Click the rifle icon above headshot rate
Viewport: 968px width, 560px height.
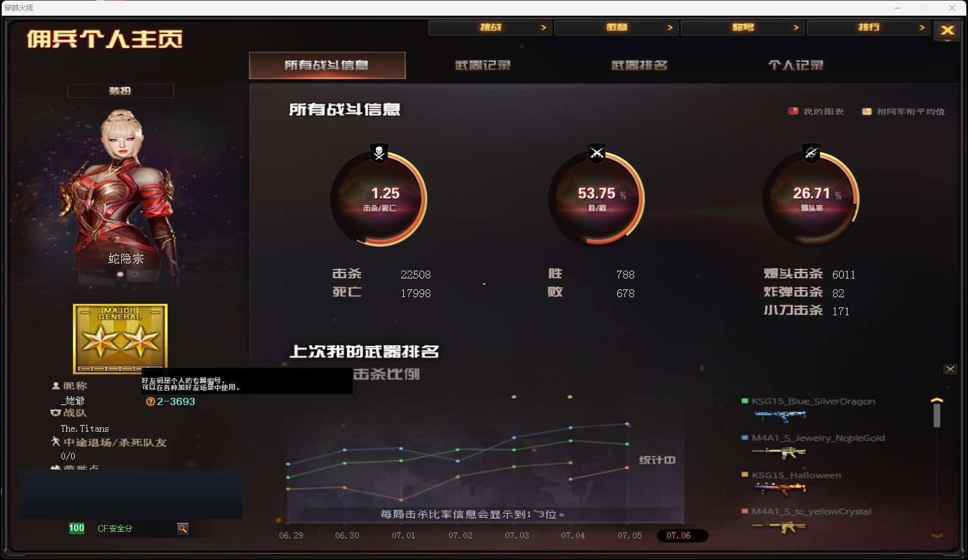(x=811, y=153)
